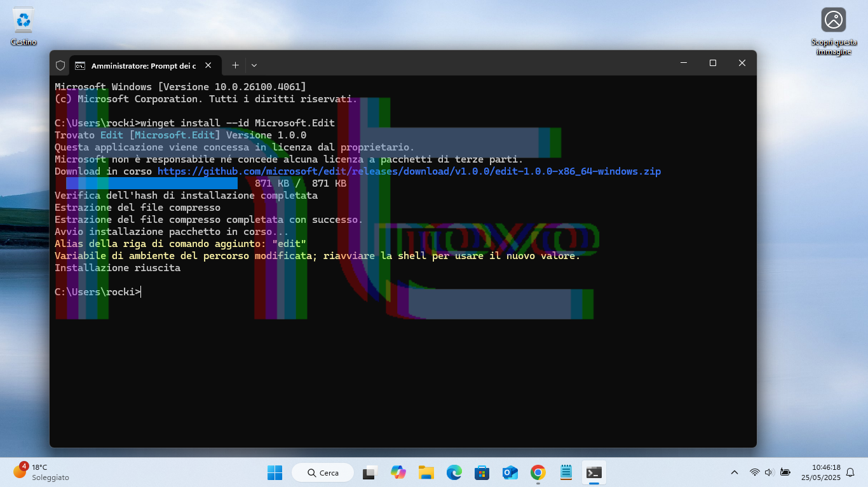Open Task View from the taskbar

370,472
